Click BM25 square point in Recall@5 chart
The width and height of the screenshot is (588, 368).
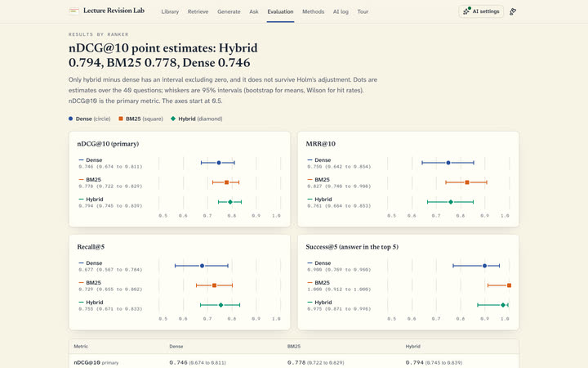(215, 285)
